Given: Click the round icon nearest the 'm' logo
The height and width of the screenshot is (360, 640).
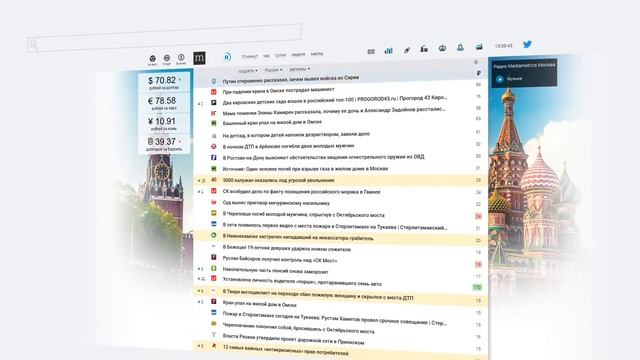Looking at the screenshot, I should [x=181, y=58].
